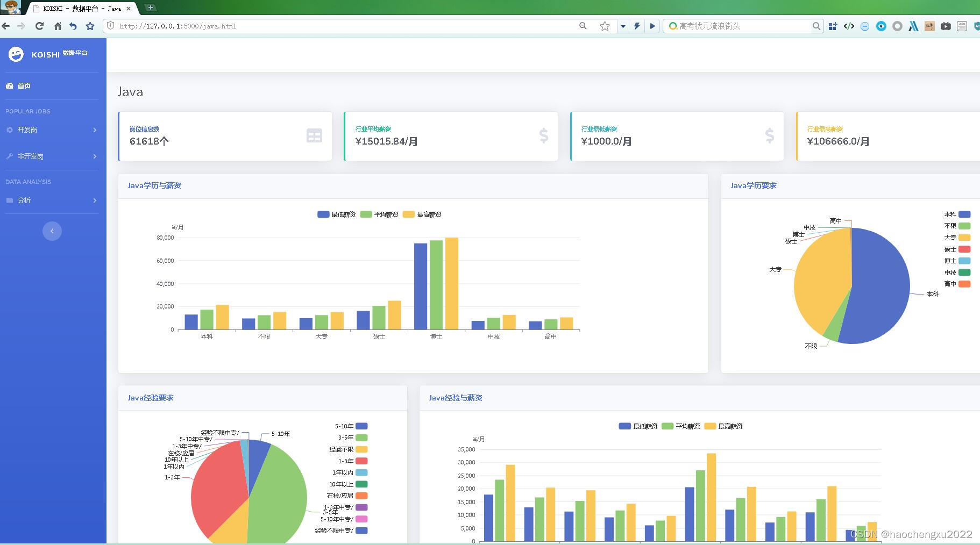Image resolution: width=980 pixels, height=545 pixels.
Task: Toggle 3-5年 legend in 经验要求 pie
Action: 353,438
